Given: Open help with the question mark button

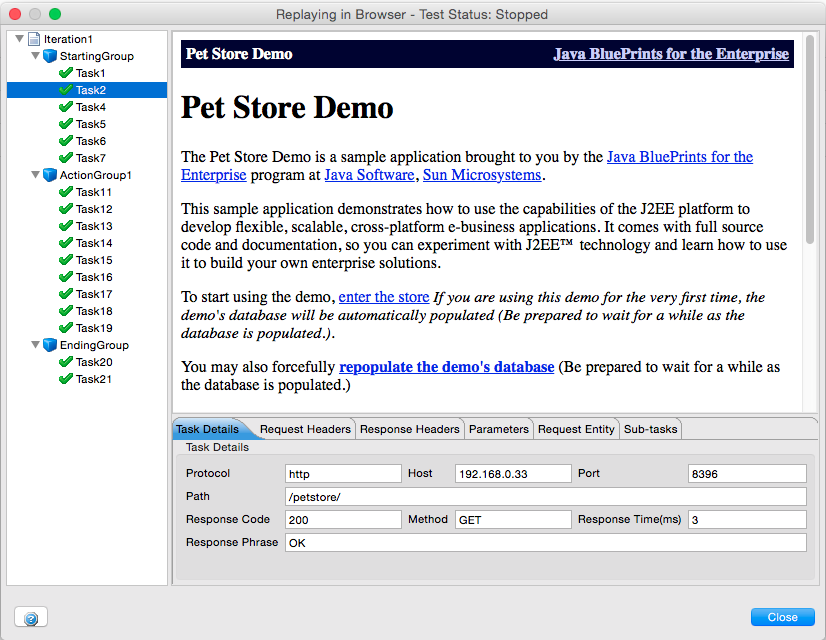Looking at the screenshot, I should pyautogui.click(x=31, y=617).
